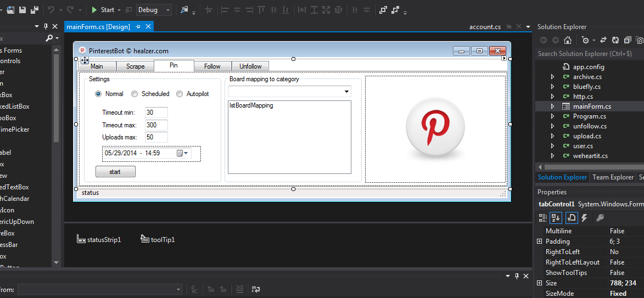
Task: Select app.config in Solution Explorer
Action: click(589, 67)
